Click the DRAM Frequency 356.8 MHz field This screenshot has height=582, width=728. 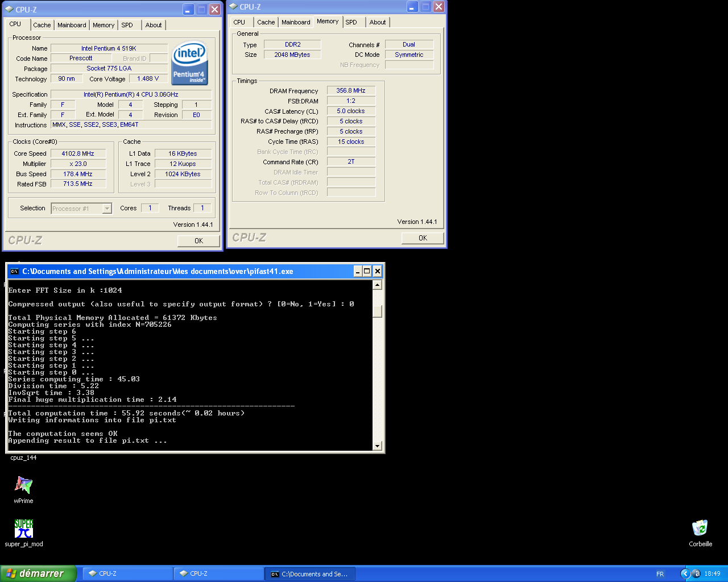[351, 90]
